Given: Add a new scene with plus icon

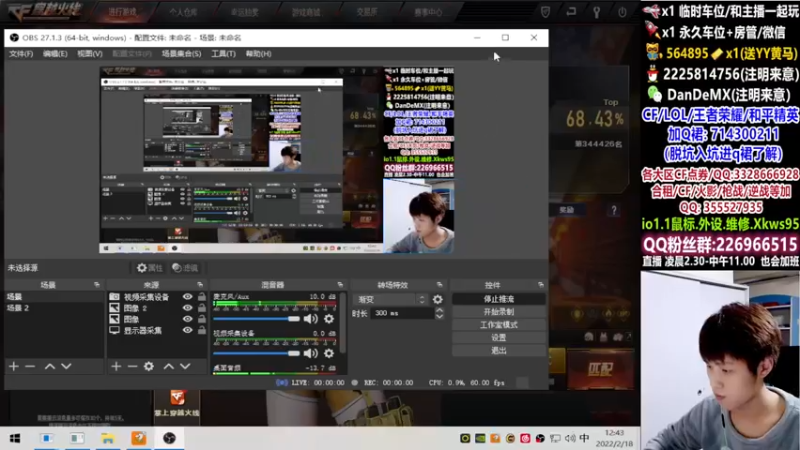Looking at the screenshot, I should tap(14, 366).
